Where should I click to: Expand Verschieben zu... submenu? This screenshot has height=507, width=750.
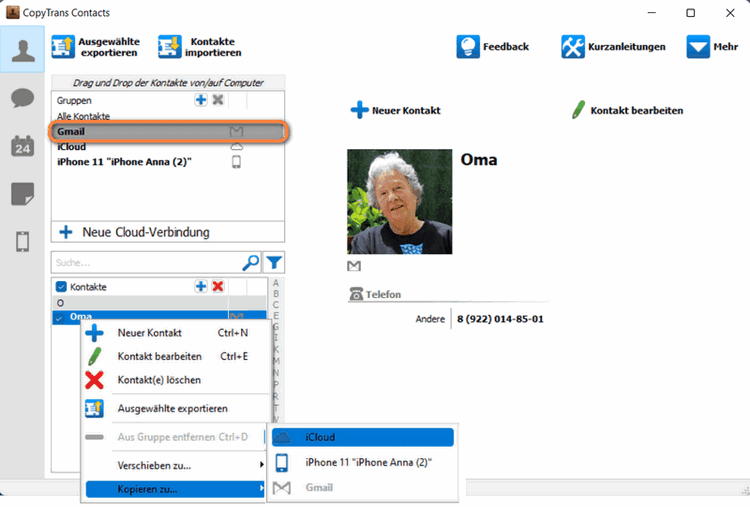click(x=176, y=465)
